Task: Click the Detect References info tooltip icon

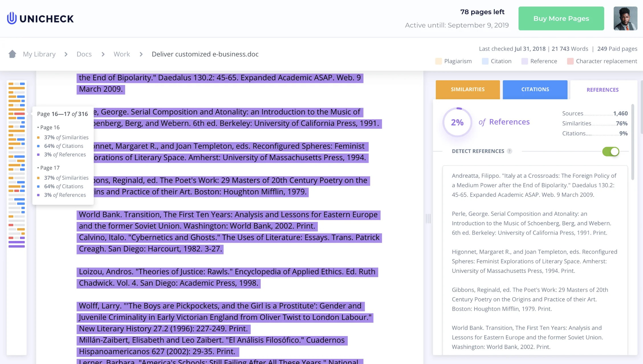Action: point(509,151)
